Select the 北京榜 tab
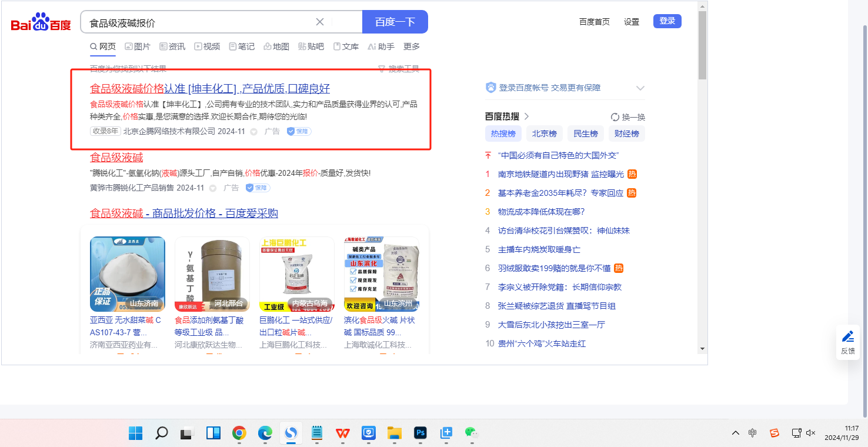The width and height of the screenshot is (868, 447). point(545,134)
